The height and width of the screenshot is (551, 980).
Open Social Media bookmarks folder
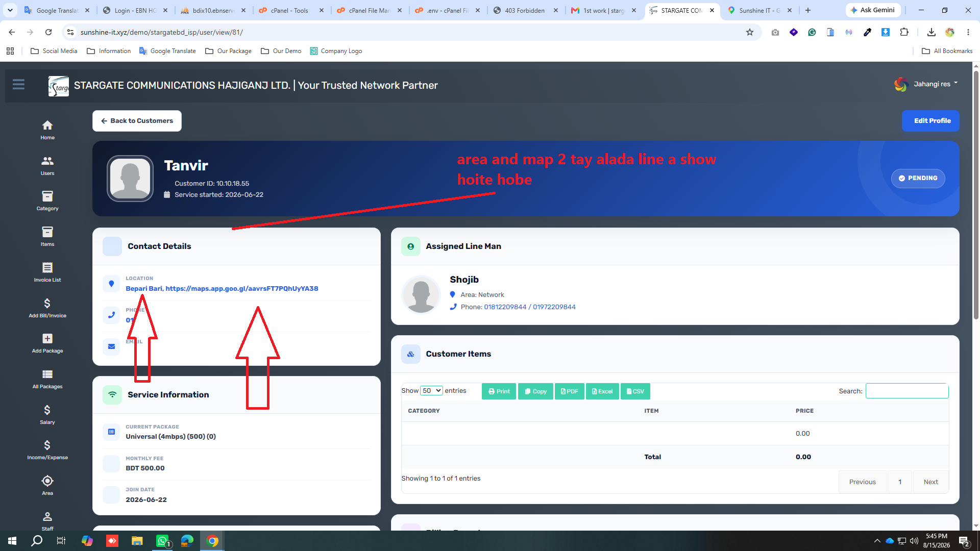pos(54,51)
